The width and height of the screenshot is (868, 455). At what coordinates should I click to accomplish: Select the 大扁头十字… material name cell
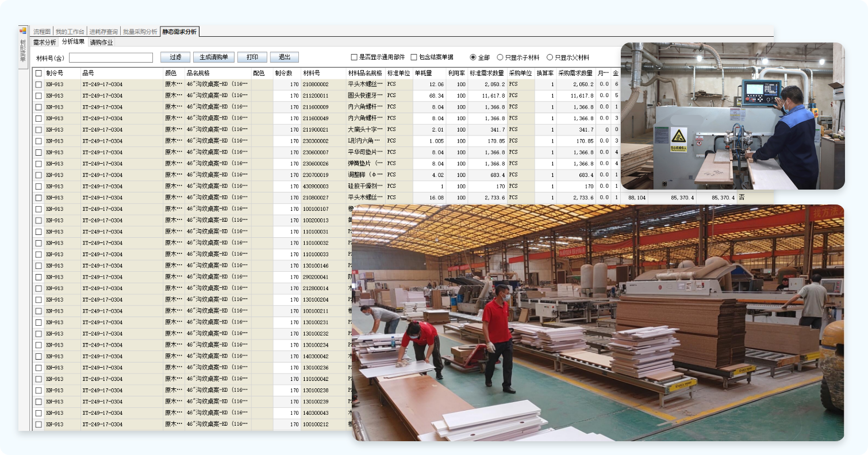click(366, 130)
